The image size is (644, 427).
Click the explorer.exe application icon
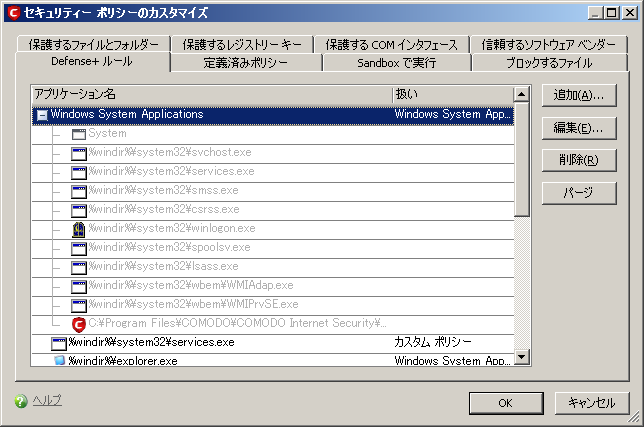60,360
